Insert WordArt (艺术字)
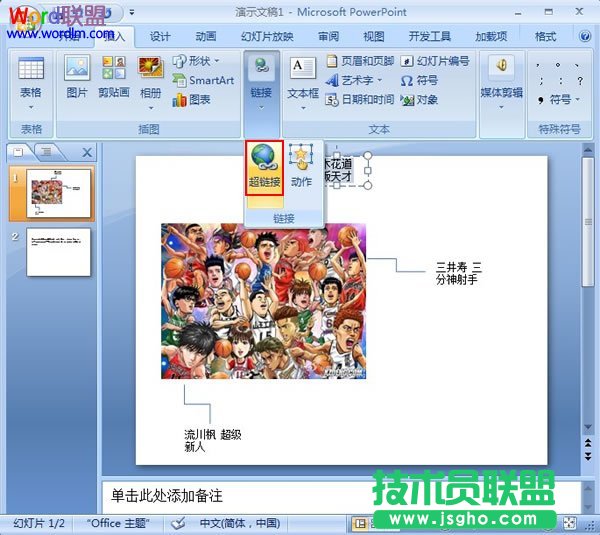This screenshot has height=535, width=600. tap(354, 80)
